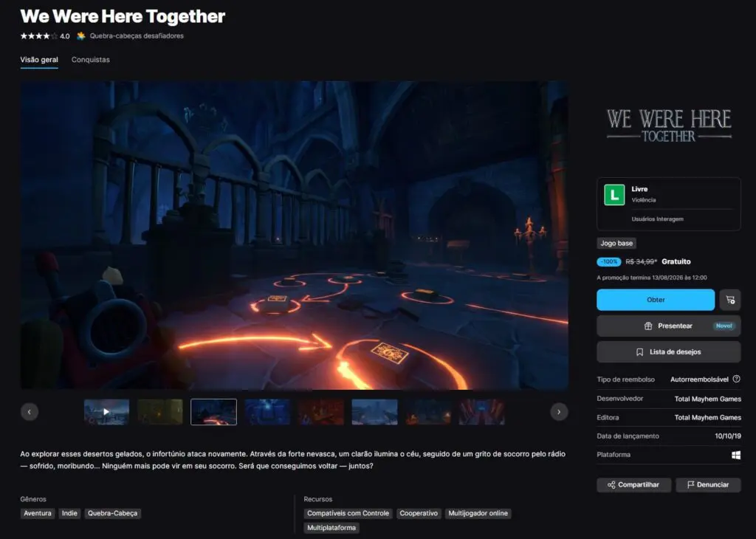The width and height of the screenshot is (756, 539).
Task: Open the Autorreembolsável help question icon
Action: click(x=736, y=379)
